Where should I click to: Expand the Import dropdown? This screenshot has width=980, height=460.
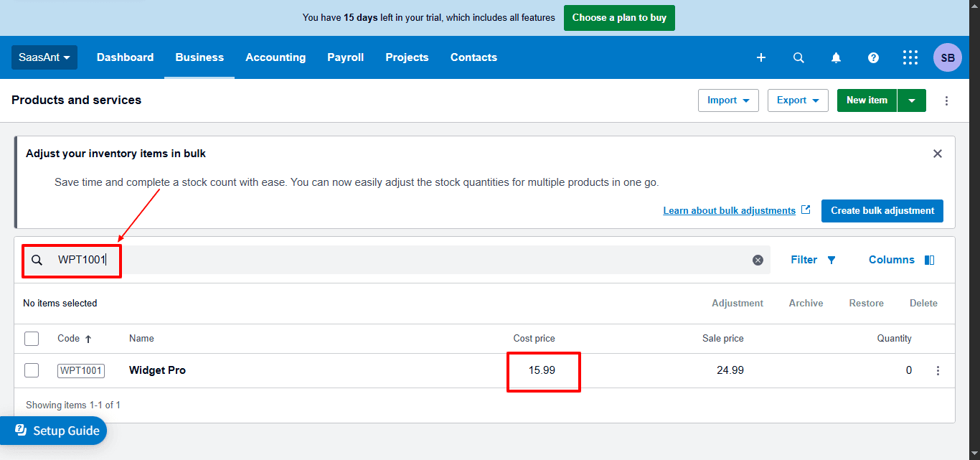pos(728,100)
